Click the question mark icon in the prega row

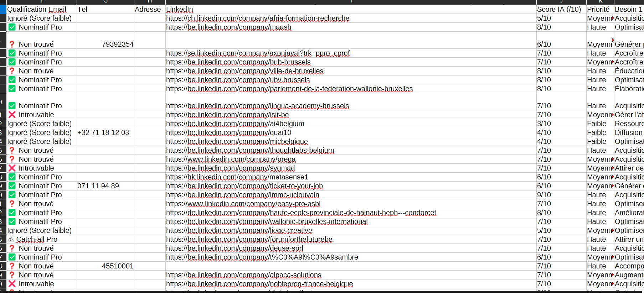pos(12,159)
